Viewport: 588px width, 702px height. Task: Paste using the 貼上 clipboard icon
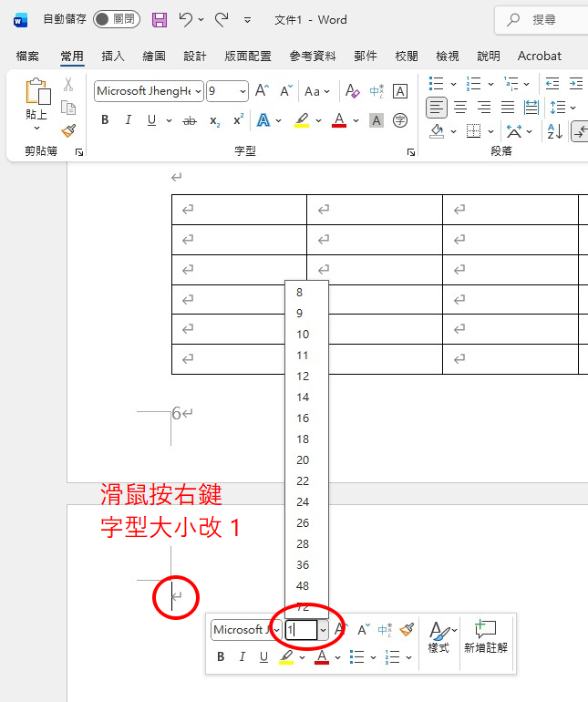(36, 91)
